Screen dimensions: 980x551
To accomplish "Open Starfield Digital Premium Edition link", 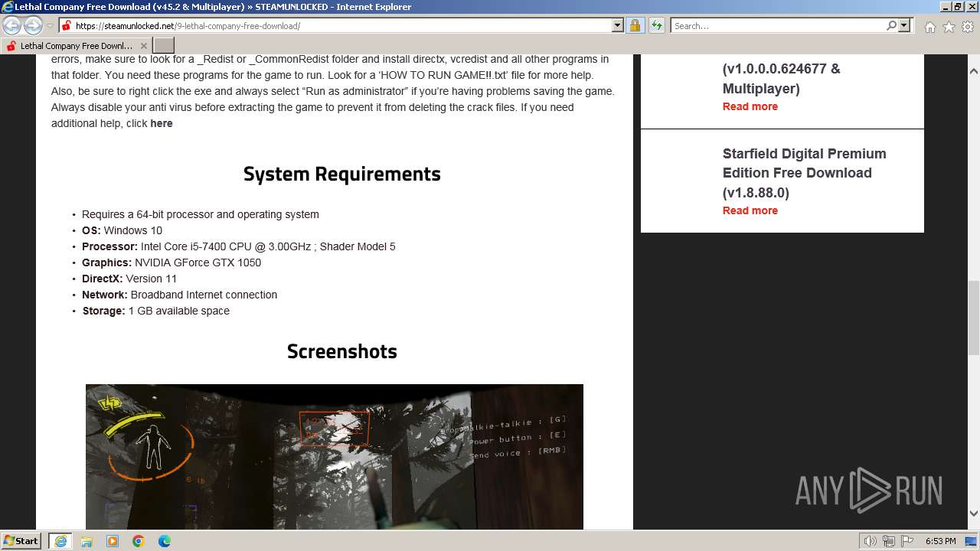I will pyautogui.click(x=804, y=173).
